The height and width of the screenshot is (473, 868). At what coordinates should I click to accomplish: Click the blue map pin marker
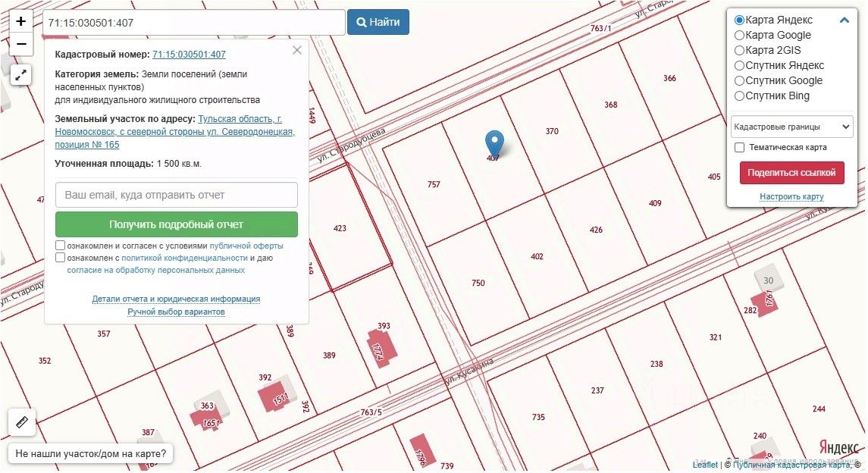click(494, 144)
